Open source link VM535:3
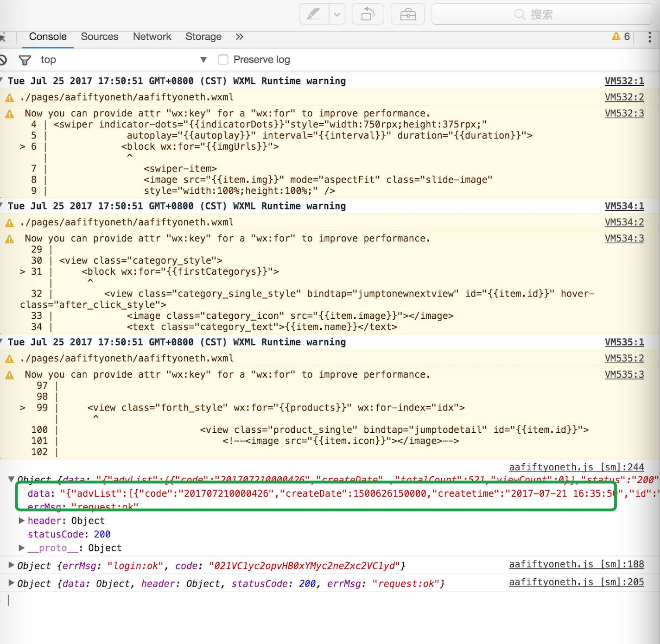Viewport: 660px width, 644px height. (624, 375)
